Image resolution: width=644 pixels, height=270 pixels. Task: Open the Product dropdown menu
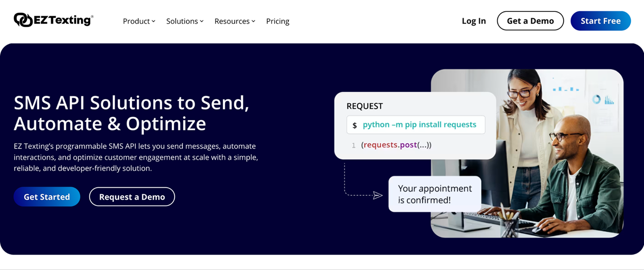point(139,21)
